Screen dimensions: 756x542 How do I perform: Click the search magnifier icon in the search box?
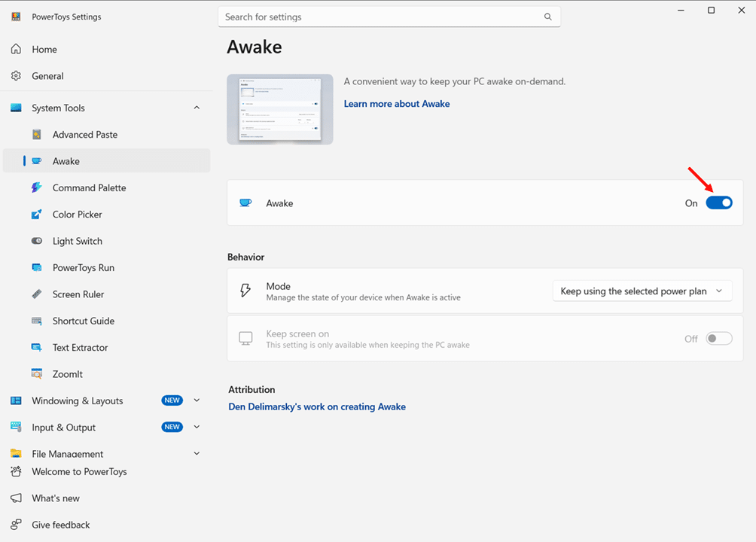(x=547, y=17)
